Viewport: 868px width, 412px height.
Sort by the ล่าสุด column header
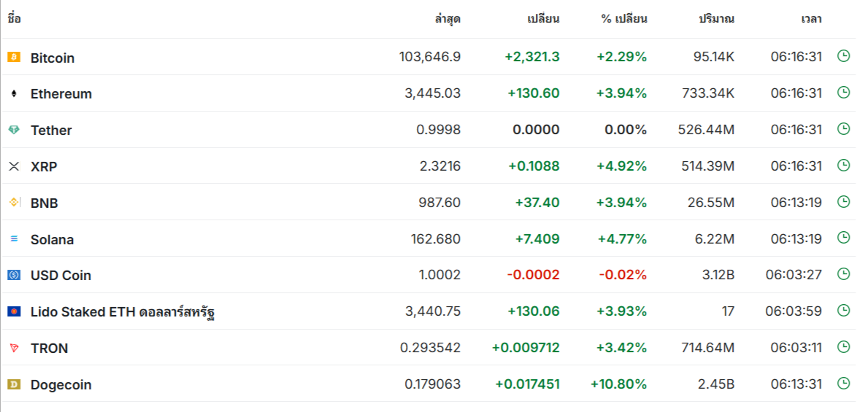pos(448,19)
